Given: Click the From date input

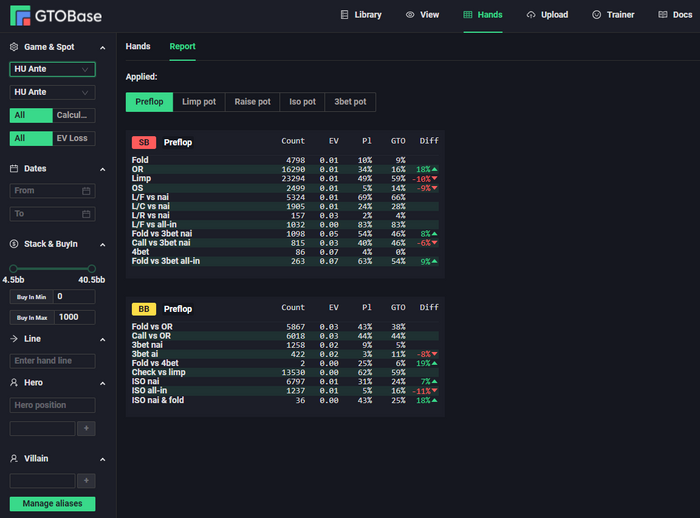Looking at the screenshot, I should pos(53,191).
